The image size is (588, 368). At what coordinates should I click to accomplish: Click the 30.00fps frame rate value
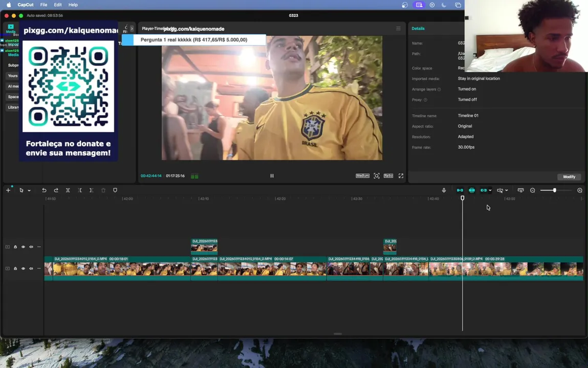pyautogui.click(x=466, y=147)
